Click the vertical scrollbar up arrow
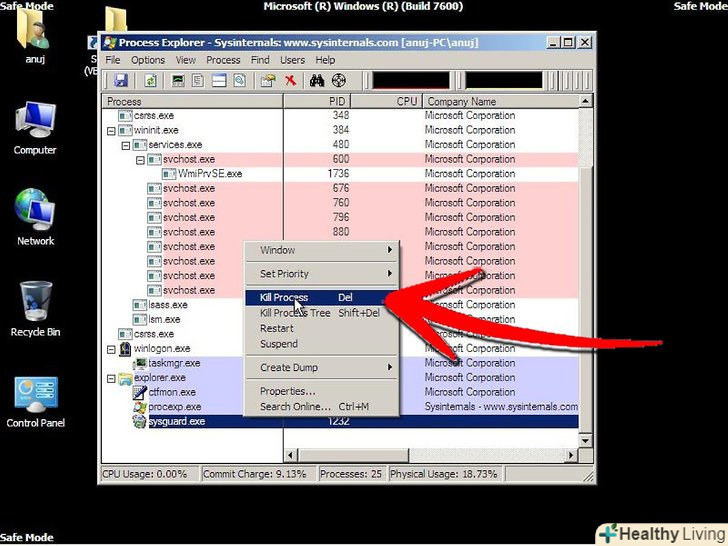 [585, 101]
